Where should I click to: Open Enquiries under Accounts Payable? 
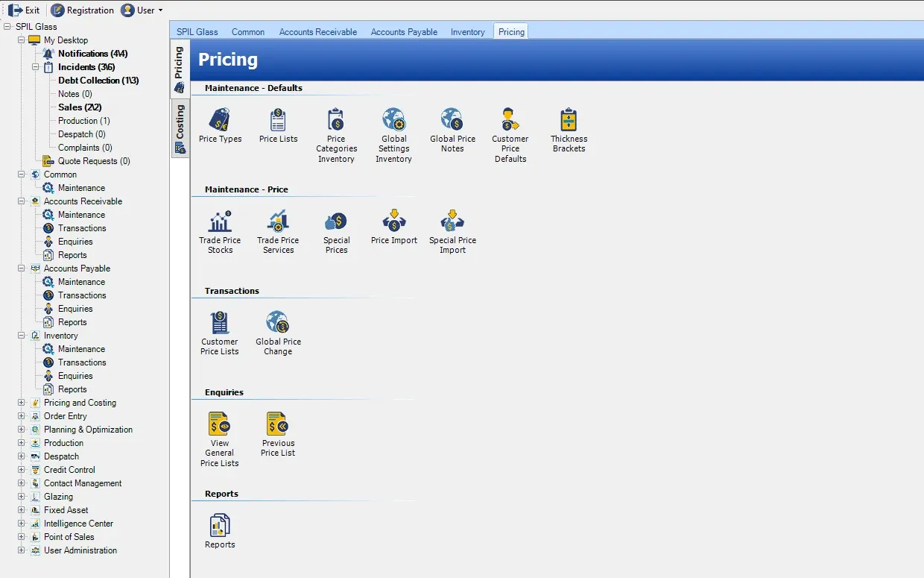[x=75, y=309]
